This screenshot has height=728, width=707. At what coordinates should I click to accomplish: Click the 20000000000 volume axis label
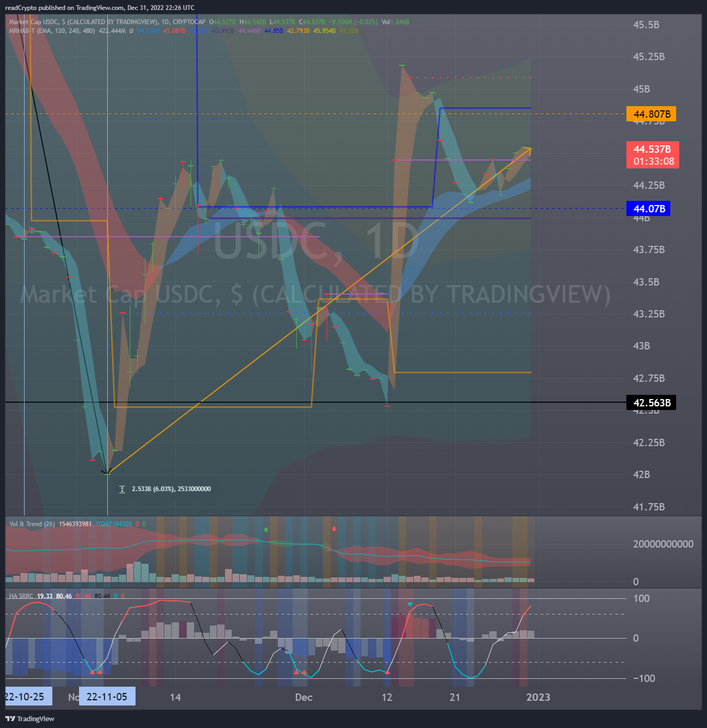pyautogui.click(x=663, y=544)
